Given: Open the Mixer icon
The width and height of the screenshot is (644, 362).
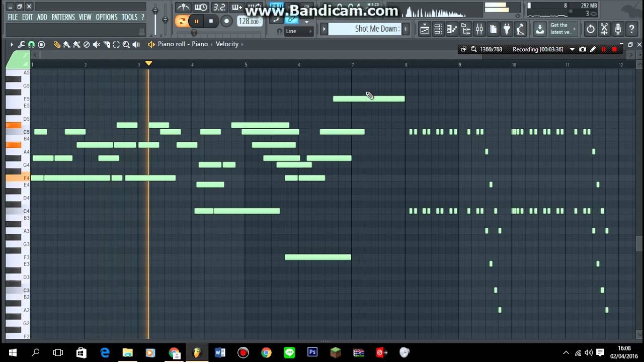Looking at the screenshot, I should [479, 29].
